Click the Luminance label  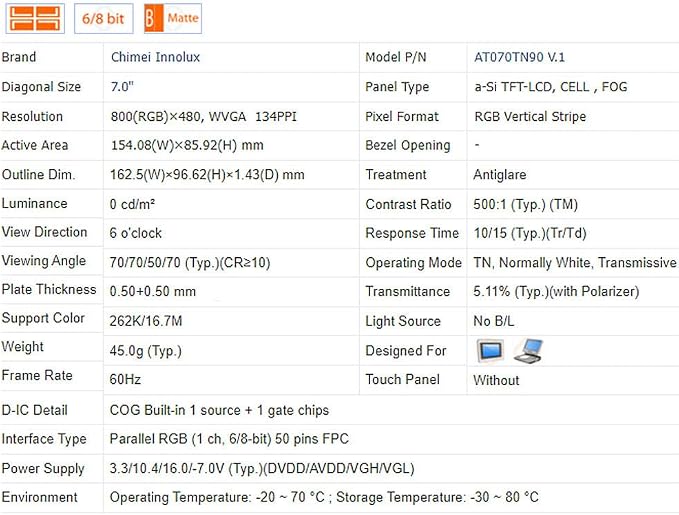(35, 204)
